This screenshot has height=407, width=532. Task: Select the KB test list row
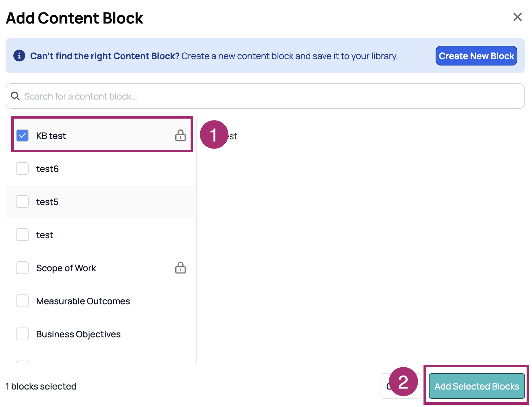[x=95, y=135]
